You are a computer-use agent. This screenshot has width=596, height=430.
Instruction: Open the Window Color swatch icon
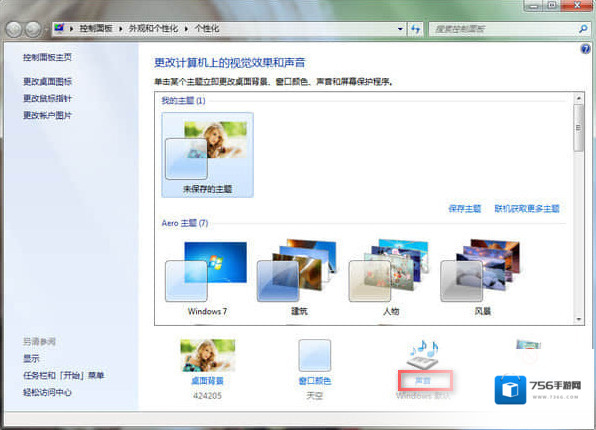[x=315, y=355]
